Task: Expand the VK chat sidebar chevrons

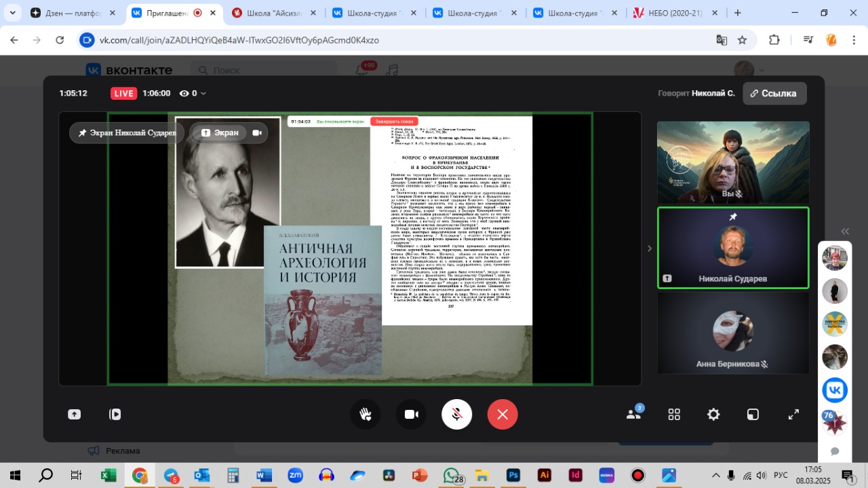Action: coord(845,231)
